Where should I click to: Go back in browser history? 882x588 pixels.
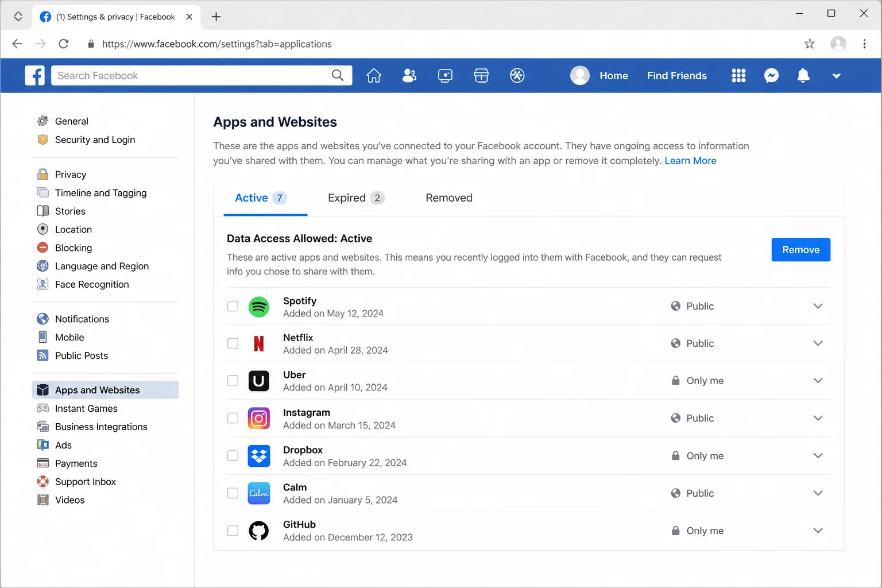point(17,44)
